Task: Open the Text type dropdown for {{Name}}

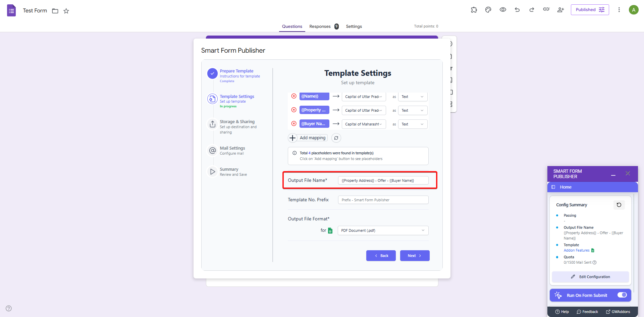Action: pyautogui.click(x=413, y=97)
